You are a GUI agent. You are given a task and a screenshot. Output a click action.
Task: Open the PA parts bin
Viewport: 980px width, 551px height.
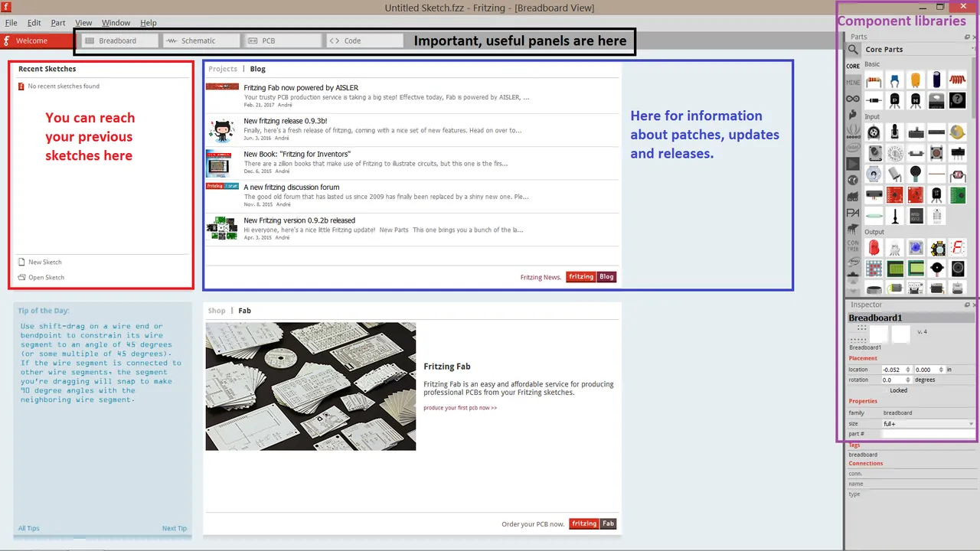[853, 213]
